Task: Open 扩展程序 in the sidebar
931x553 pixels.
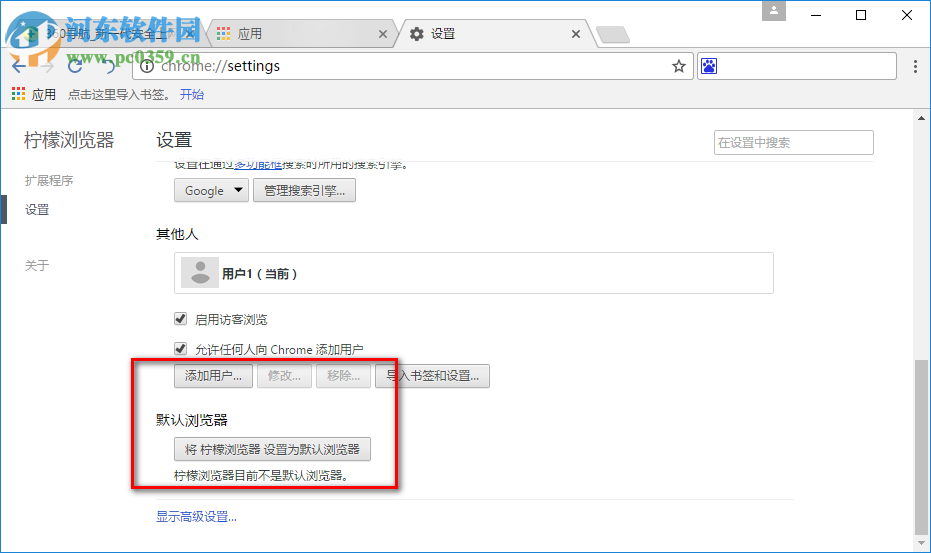Action: coord(49,181)
